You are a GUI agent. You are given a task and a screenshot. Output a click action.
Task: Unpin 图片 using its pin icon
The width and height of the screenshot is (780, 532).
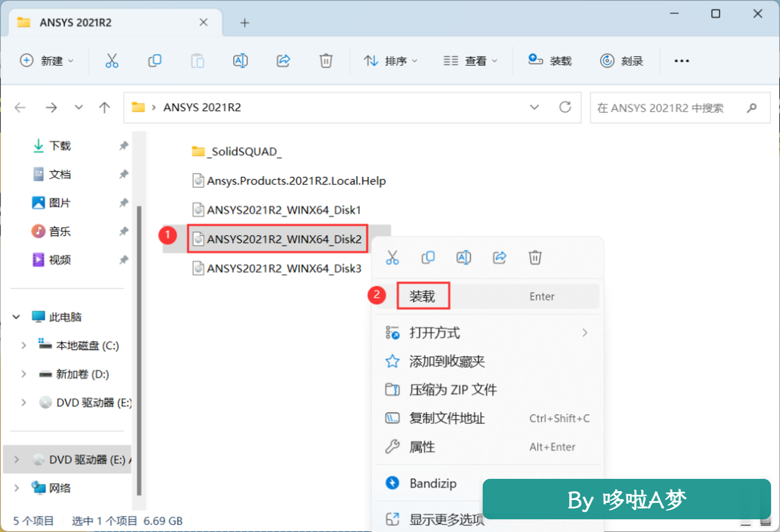124,203
